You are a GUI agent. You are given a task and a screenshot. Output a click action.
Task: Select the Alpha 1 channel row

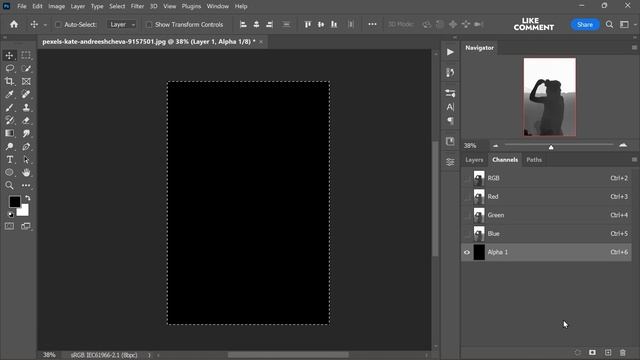(546, 252)
